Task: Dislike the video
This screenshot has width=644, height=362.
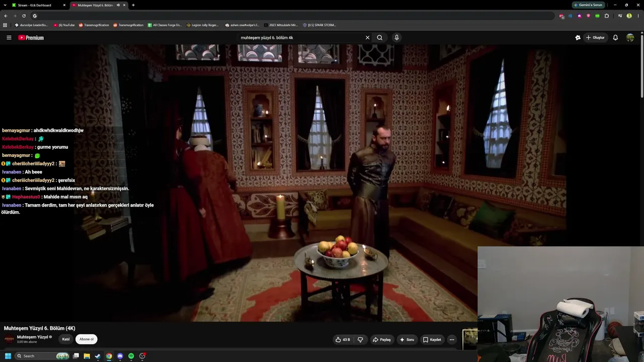Action: 360,340
